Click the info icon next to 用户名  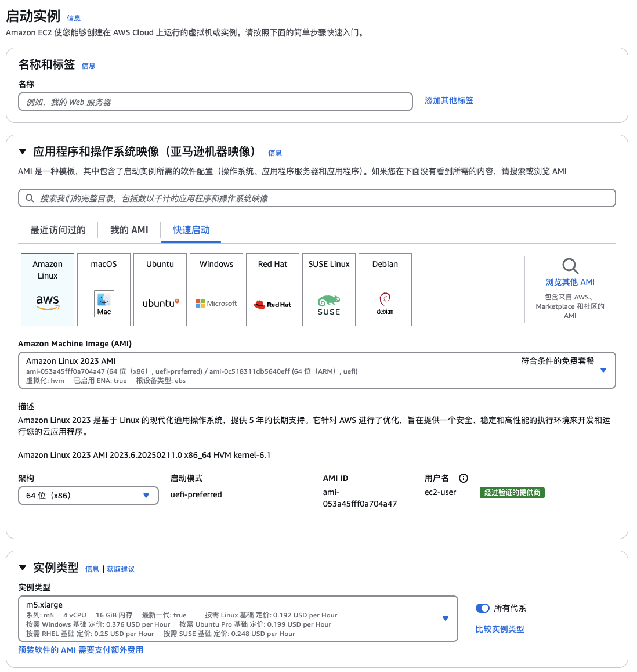pyautogui.click(x=464, y=478)
